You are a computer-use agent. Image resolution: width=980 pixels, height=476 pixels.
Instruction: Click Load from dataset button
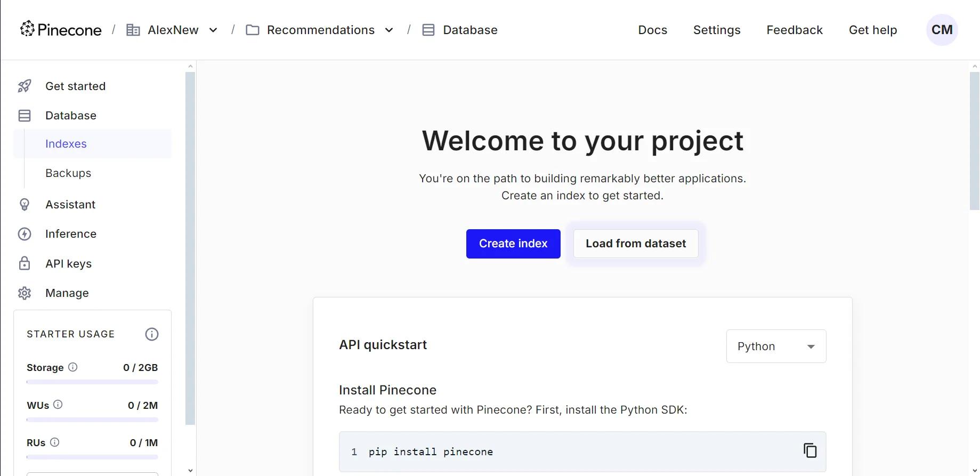tap(636, 244)
